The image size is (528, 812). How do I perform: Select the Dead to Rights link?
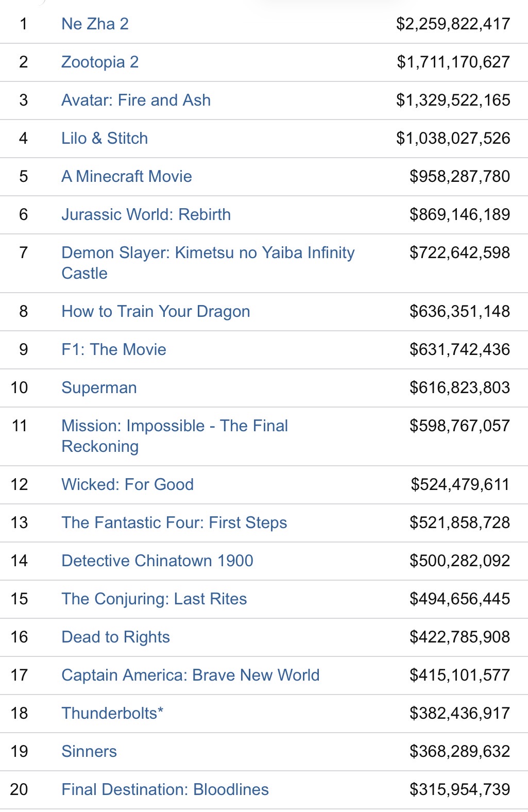115,637
